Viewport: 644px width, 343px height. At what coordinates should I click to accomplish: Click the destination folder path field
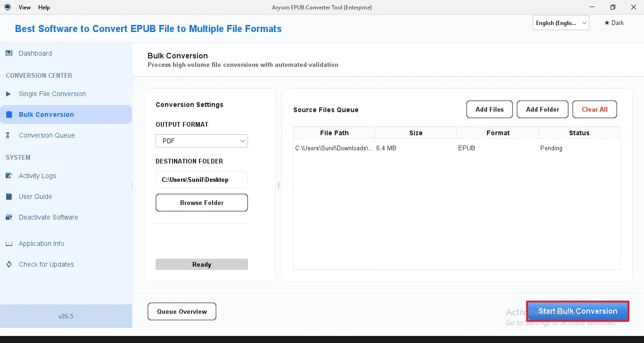[x=202, y=180]
